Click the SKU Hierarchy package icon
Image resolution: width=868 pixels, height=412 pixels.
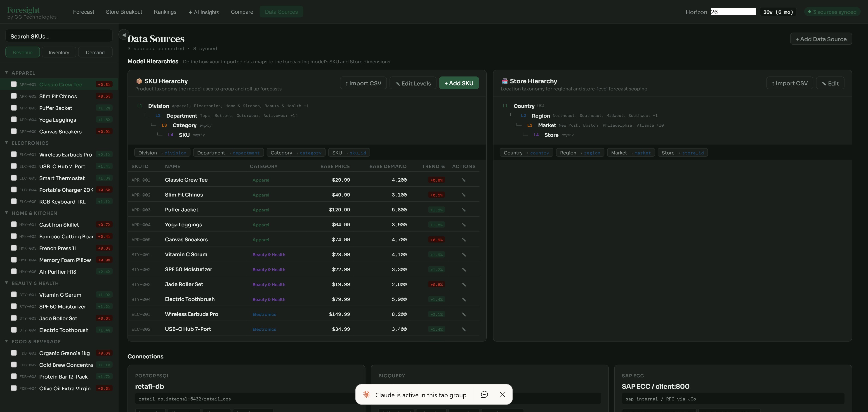point(139,81)
